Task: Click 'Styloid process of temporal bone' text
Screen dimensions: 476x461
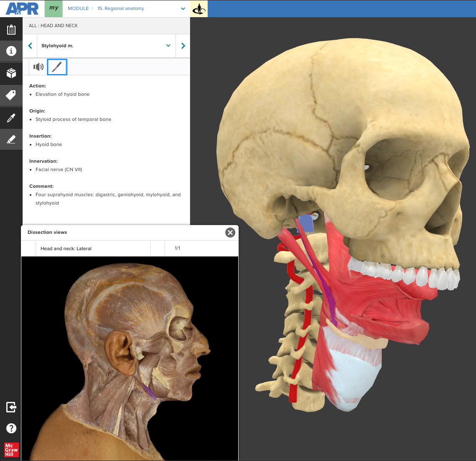Action: click(73, 120)
